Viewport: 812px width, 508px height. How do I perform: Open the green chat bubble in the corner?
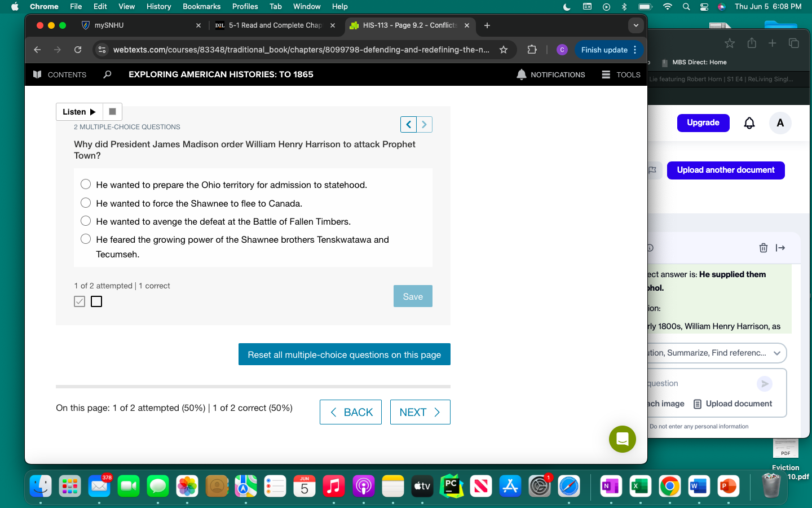623,439
